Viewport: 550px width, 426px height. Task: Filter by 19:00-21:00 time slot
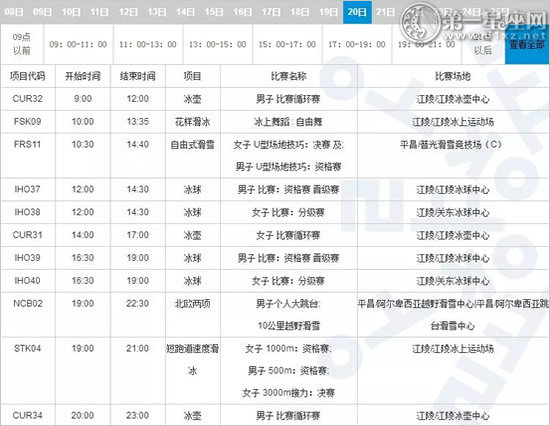pyautogui.click(x=427, y=44)
